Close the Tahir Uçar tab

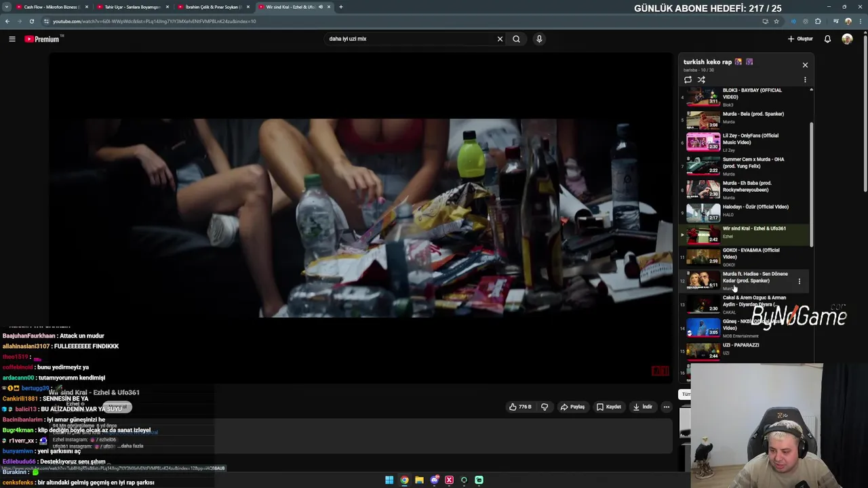tap(167, 7)
